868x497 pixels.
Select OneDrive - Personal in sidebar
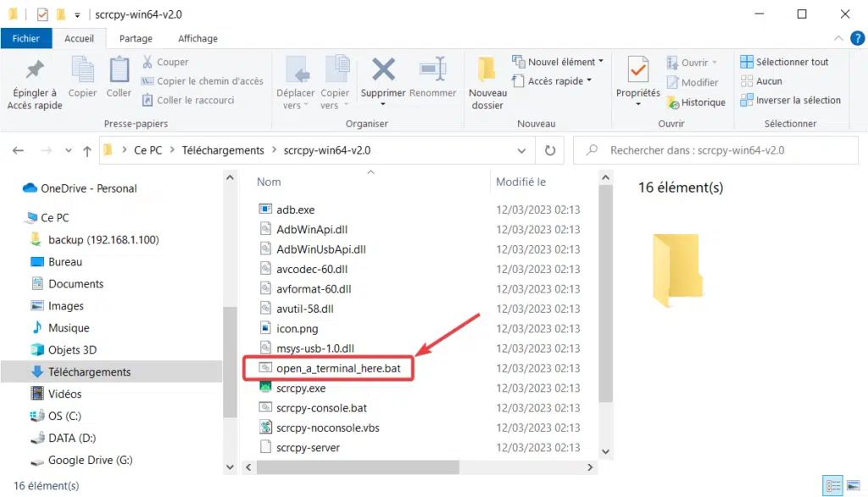click(80, 188)
